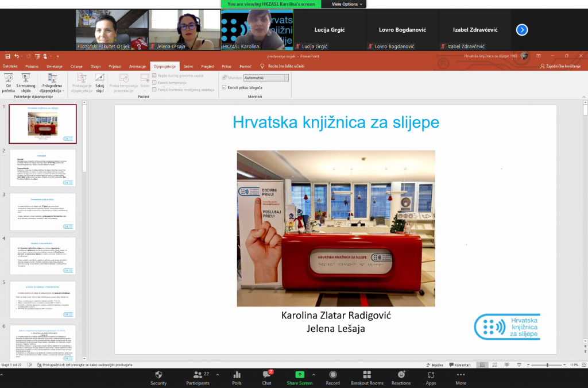Open Zoom Apps
The width and height of the screenshot is (588, 388).
431,378
